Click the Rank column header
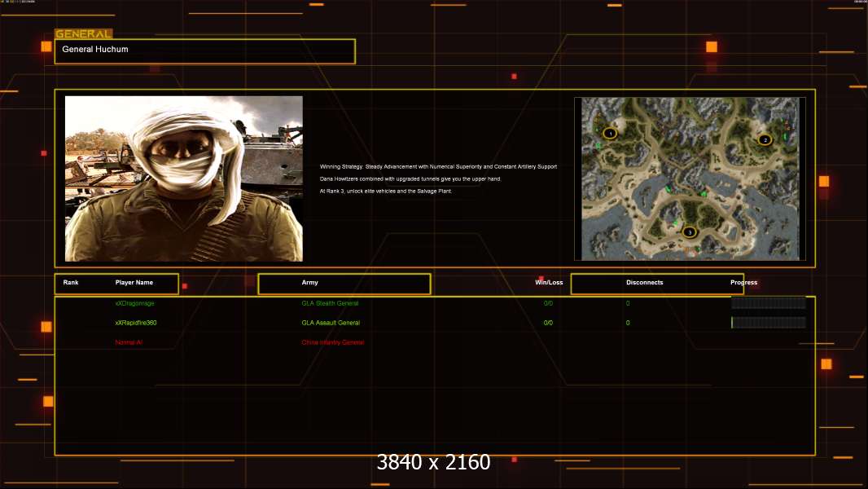This screenshot has height=489, width=868. tap(71, 283)
